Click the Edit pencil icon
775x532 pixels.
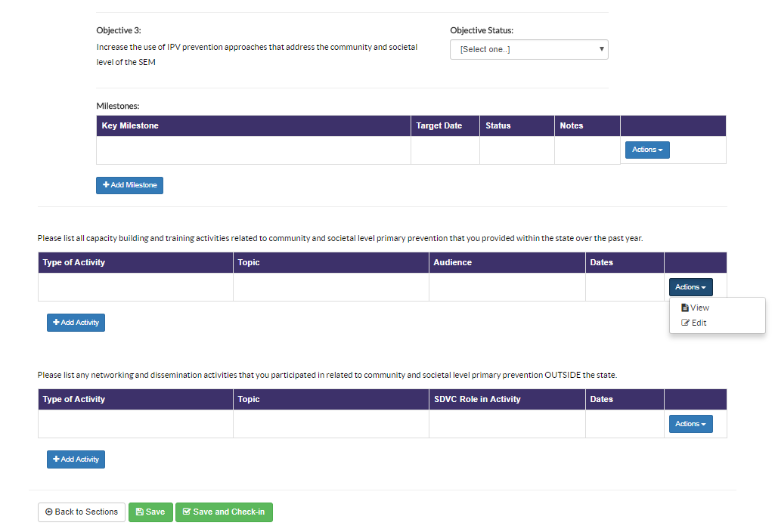click(x=686, y=323)
